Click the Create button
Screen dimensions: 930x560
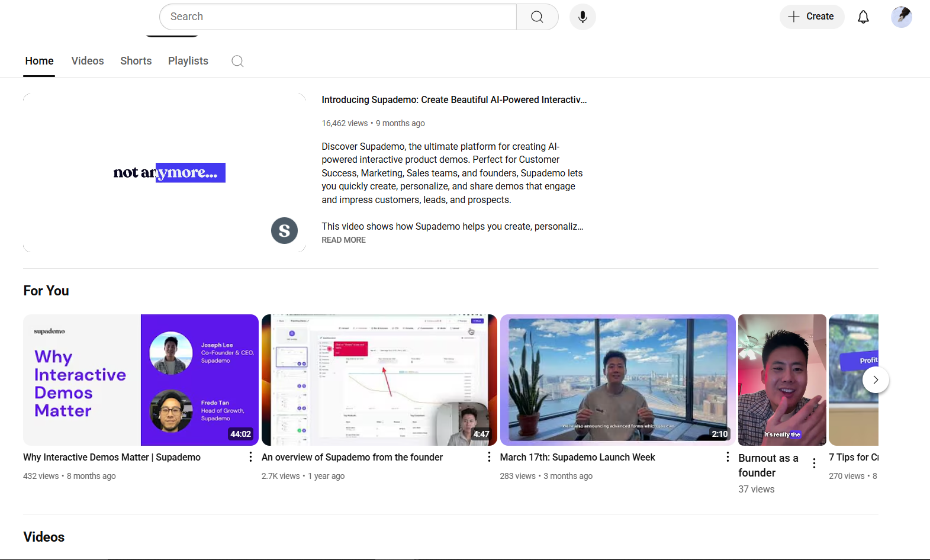click(812, 17)
